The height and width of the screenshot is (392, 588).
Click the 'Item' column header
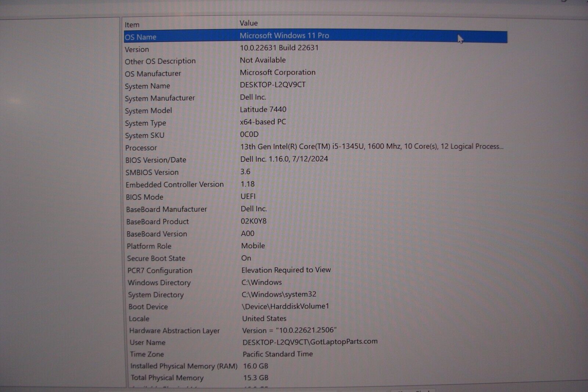(x=132, y=25)
